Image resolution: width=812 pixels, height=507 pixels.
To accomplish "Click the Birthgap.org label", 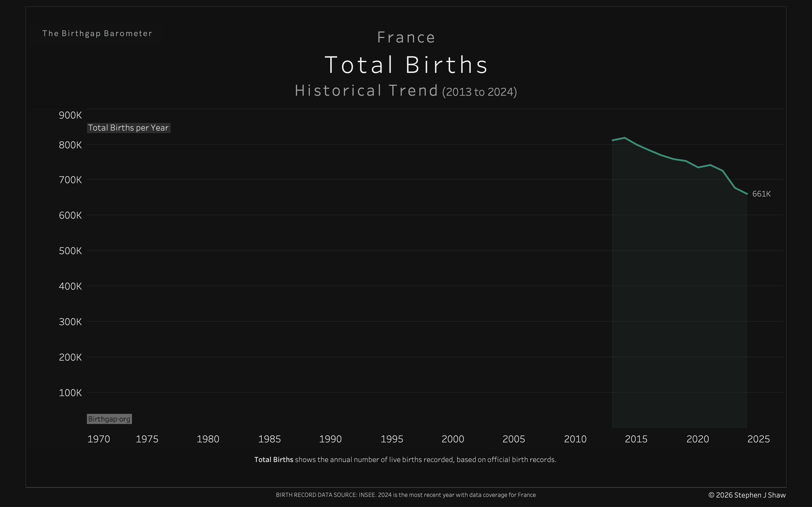I will (x=109, y=419).
